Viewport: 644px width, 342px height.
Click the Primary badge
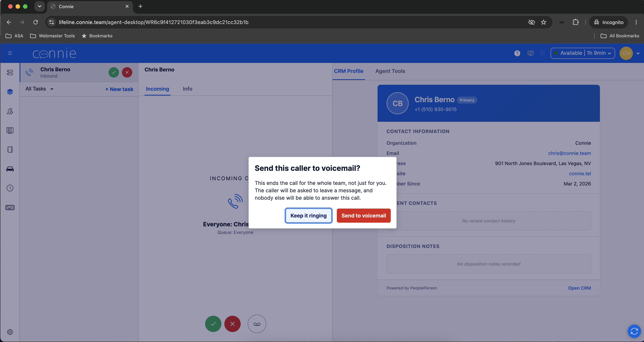point(467,100)
